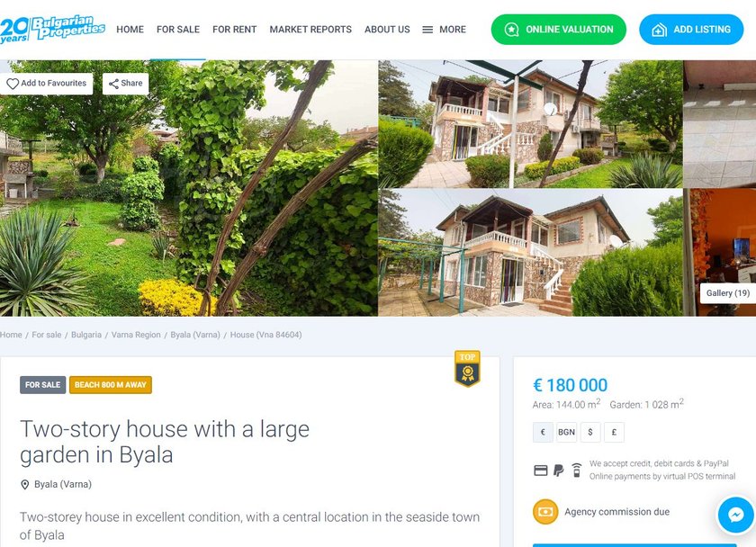The image size is (756, 547).
Task: Switch price currency to Euro
Action: coord(543,433)
